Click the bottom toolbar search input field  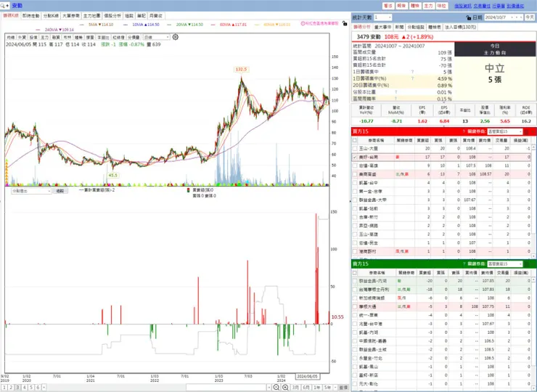pyautogui.click(x=226, y=387)
